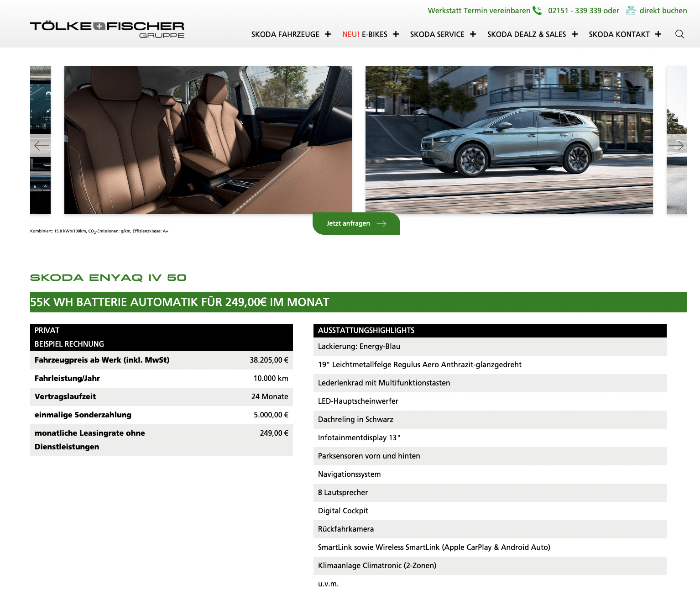Expand the plus beside SKODA KONTAKT
The width and height of the screenshot is (700, 601).
pos(658,34)
